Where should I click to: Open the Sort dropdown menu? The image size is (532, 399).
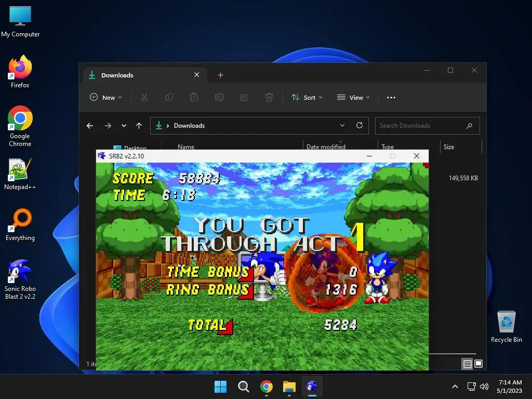307,97
